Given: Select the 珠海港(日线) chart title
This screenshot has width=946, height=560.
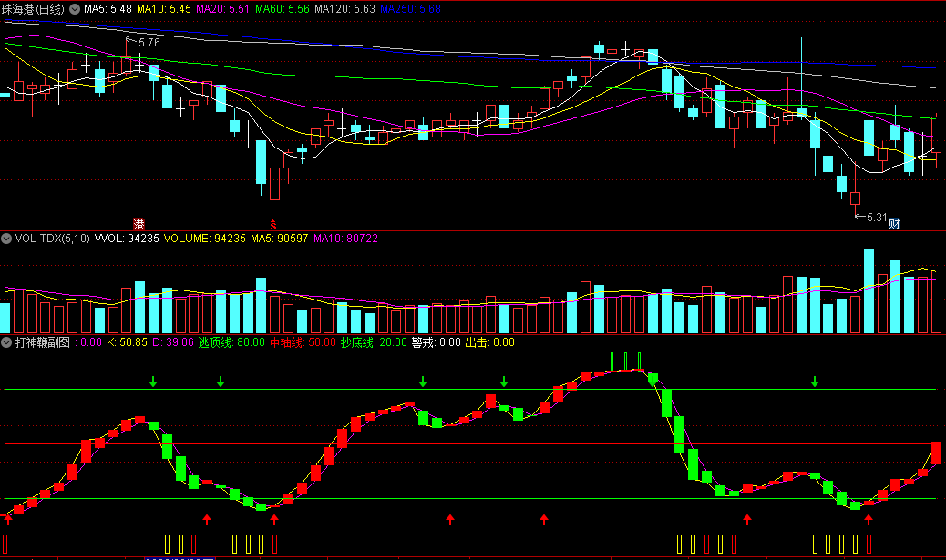Looking at the screenshot, I should pos(33,9).
